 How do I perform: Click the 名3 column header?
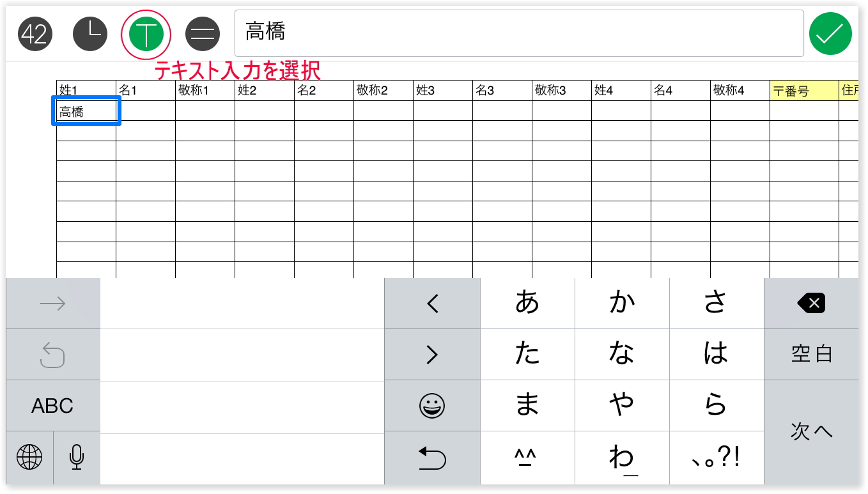click(x=502, y=91)
